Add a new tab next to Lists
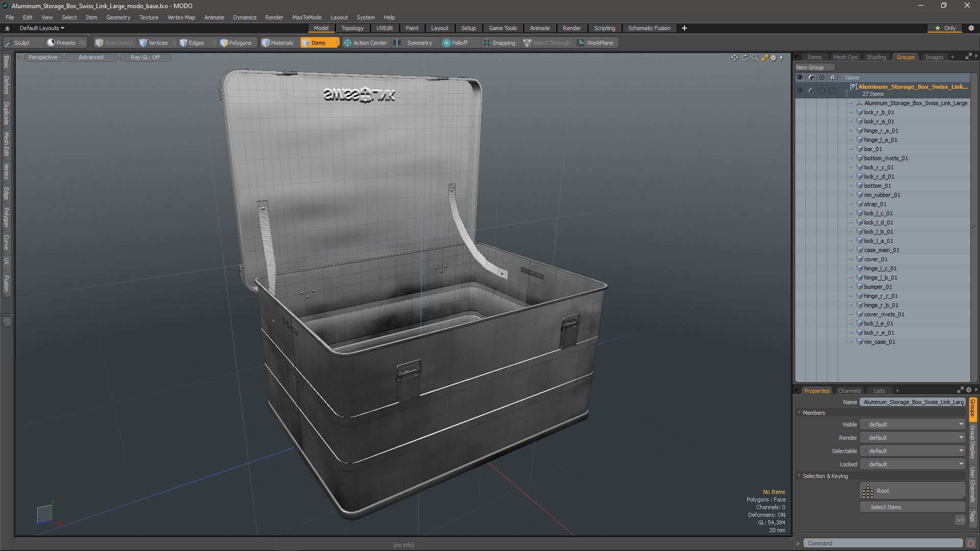The height and width of the screenshot is (551, 980). click(897, 391)
